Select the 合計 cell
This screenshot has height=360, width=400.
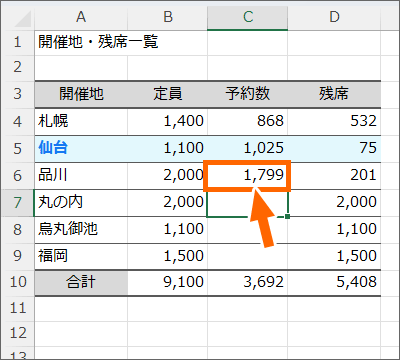coord(81,283)
